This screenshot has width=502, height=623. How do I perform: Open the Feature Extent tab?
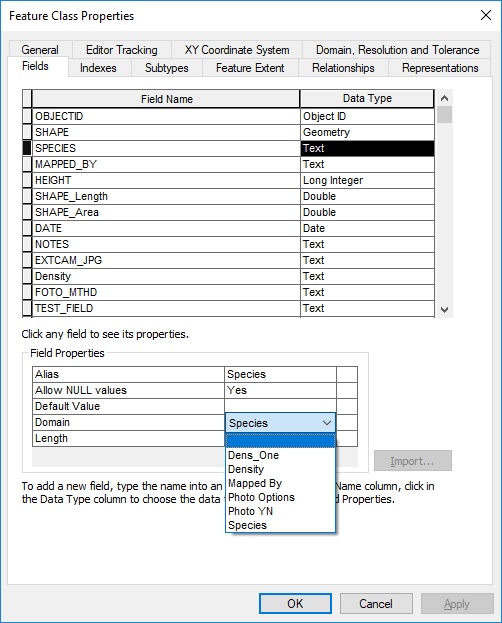pos(250,68)
